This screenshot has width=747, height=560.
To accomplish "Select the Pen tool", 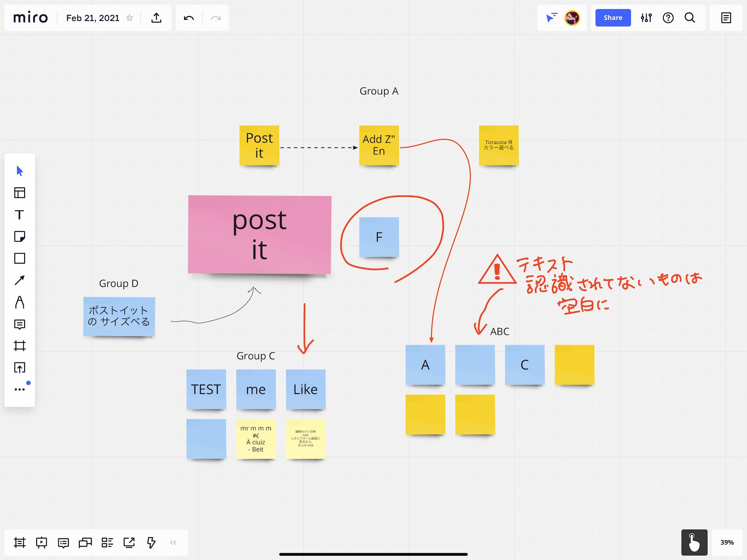I will pyautogui.click(x=20, y=303).
